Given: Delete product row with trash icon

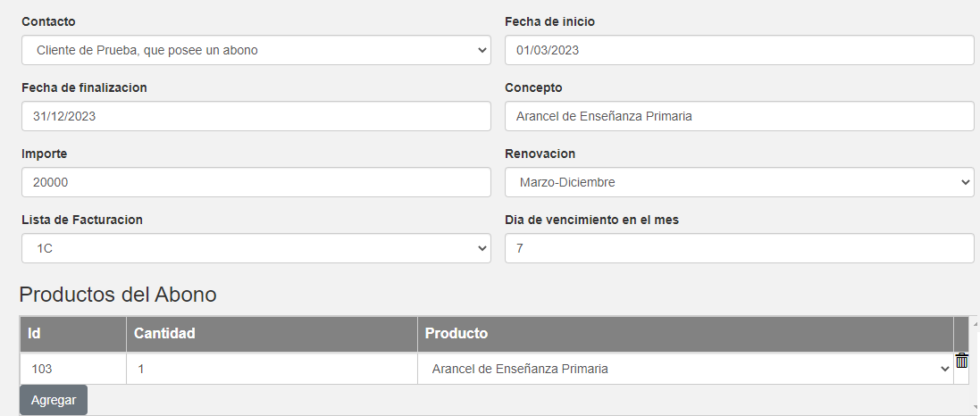Looking at the screenshot, I should pyautogui.click(x=962, y=361).
